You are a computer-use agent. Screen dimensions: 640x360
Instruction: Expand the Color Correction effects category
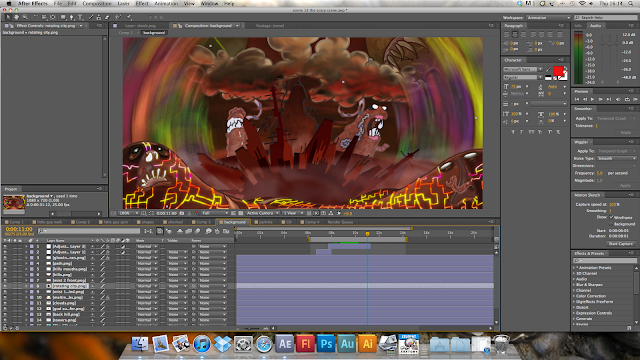[574, 296]
